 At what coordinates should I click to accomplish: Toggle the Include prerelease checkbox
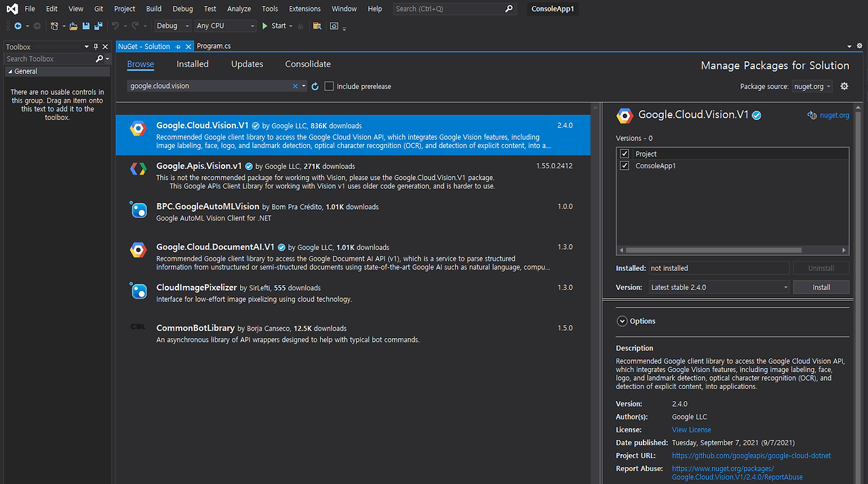(329, 86)
